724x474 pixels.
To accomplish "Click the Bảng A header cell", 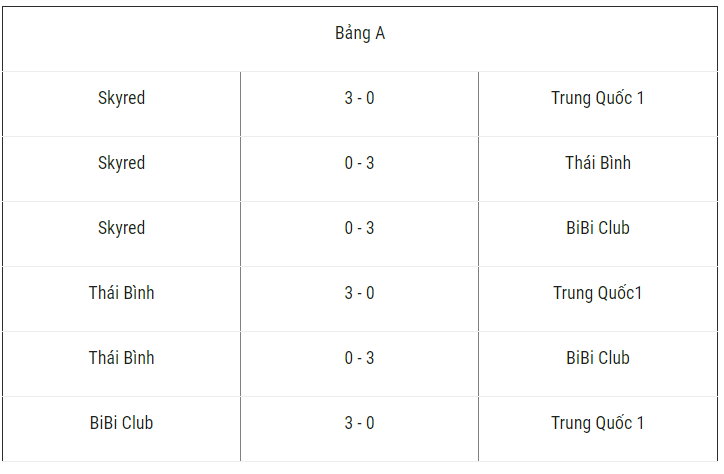I will coord(360,39).
